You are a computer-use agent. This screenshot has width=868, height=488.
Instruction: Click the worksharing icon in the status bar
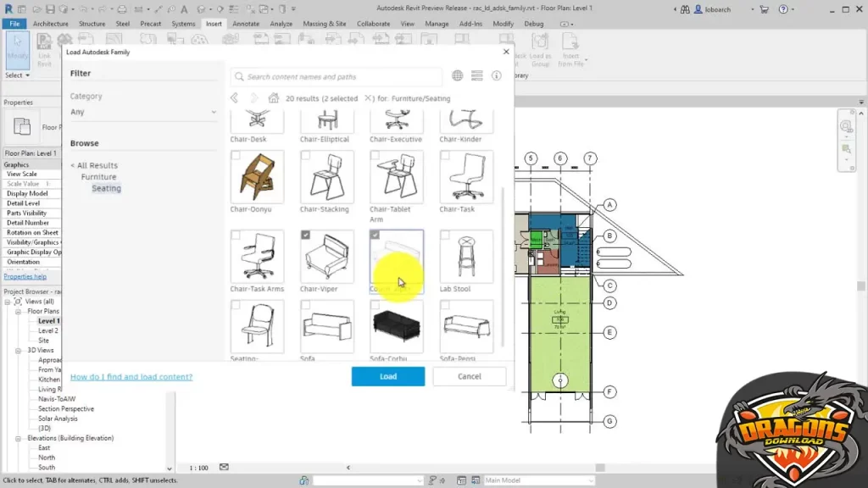(x=303, y=479)
